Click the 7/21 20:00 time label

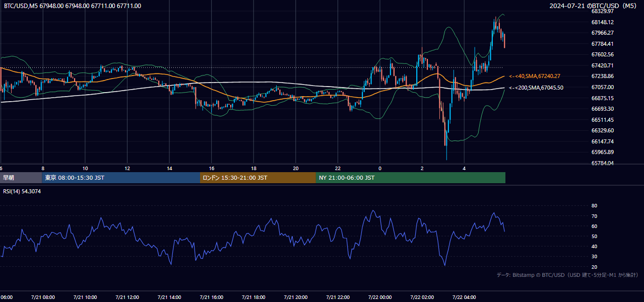(296, 297)
